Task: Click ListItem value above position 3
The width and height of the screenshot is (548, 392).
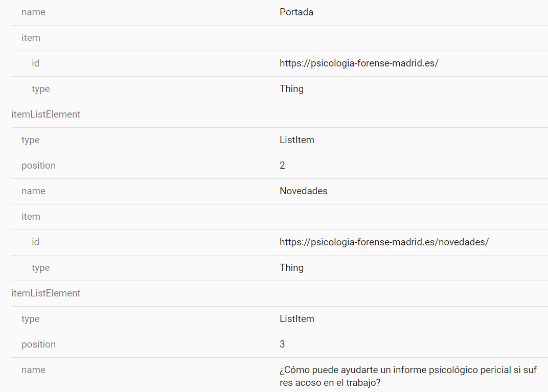Action: point(296,318)
